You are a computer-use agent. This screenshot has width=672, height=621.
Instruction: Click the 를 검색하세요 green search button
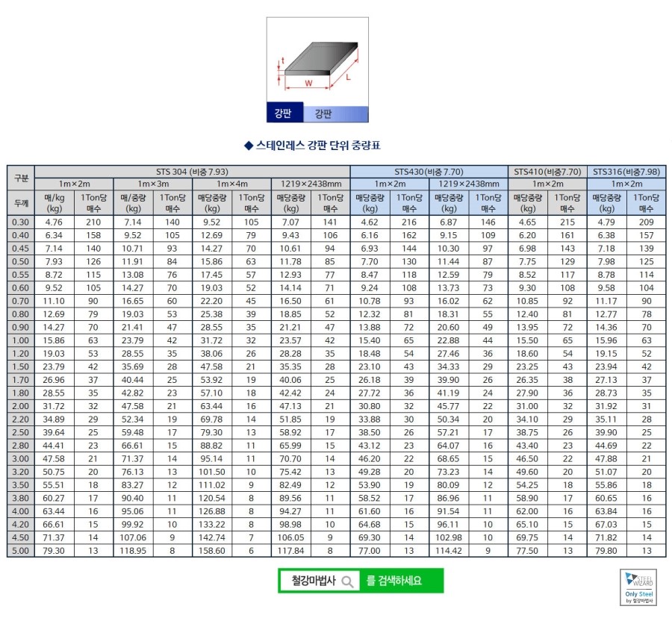point(393,581)
